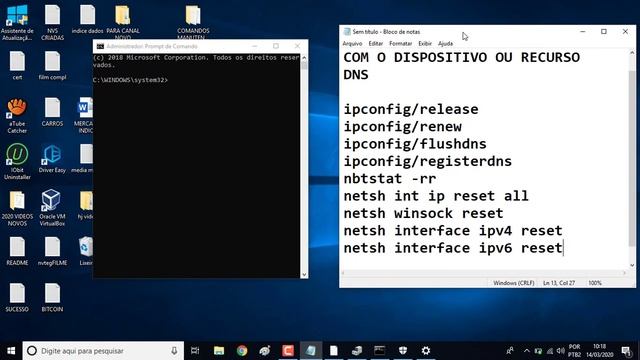This screenshot has width=640, height=360.
Task: Select the BITCOIN desktop file
Action: pyautogui.click(x=52, y=298)
